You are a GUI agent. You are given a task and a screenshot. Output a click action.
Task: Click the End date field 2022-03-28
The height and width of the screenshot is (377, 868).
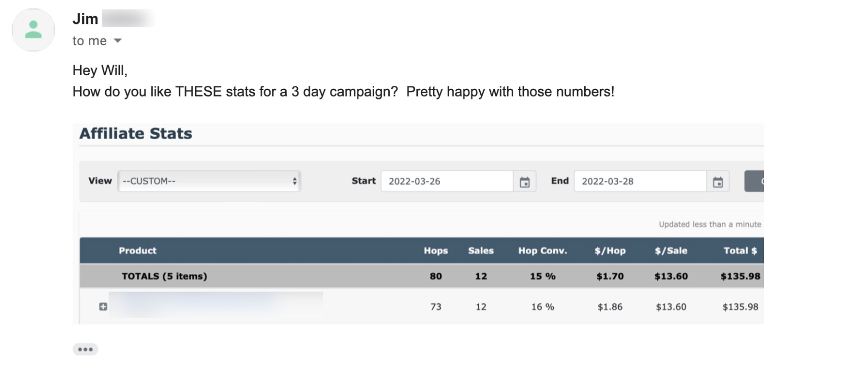point(640,181)
